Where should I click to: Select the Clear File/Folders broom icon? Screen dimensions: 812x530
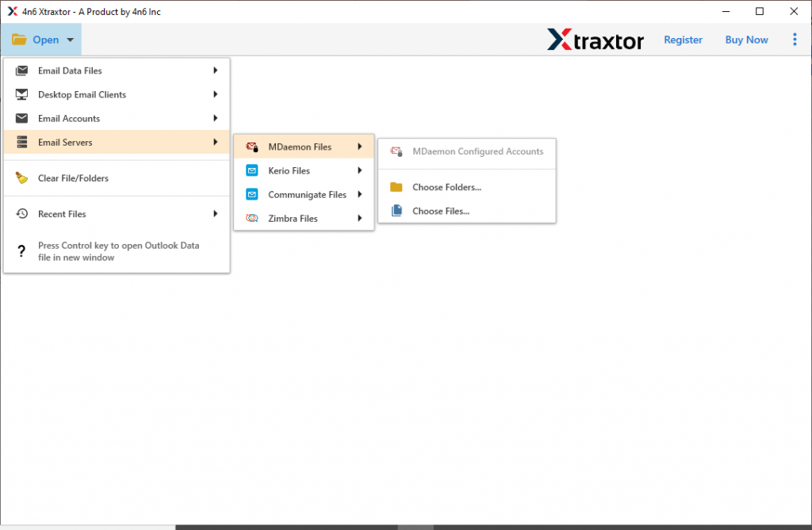[20, 178]
